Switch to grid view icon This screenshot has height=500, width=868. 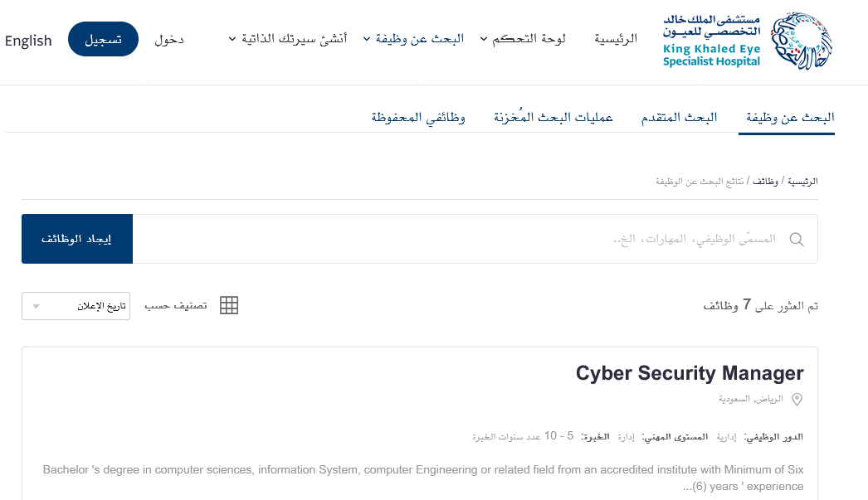229,305
